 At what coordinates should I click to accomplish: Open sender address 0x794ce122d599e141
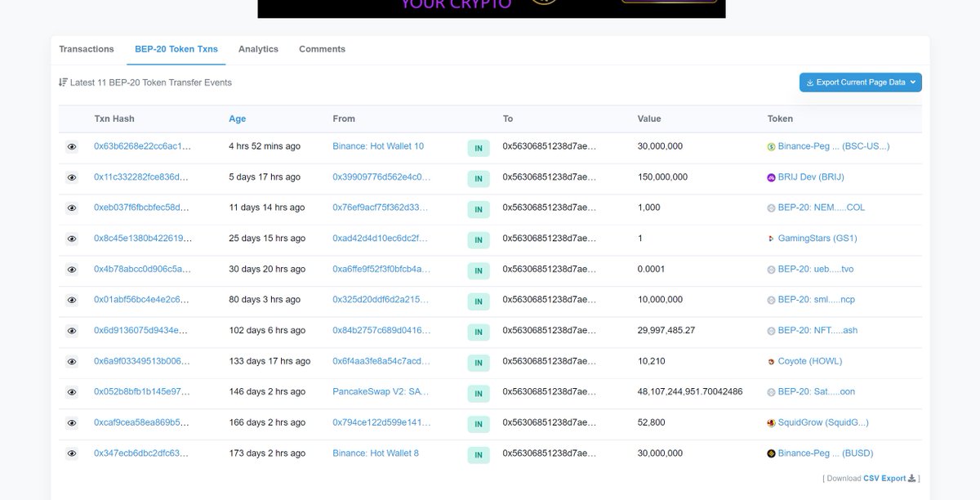coord(380,422)
